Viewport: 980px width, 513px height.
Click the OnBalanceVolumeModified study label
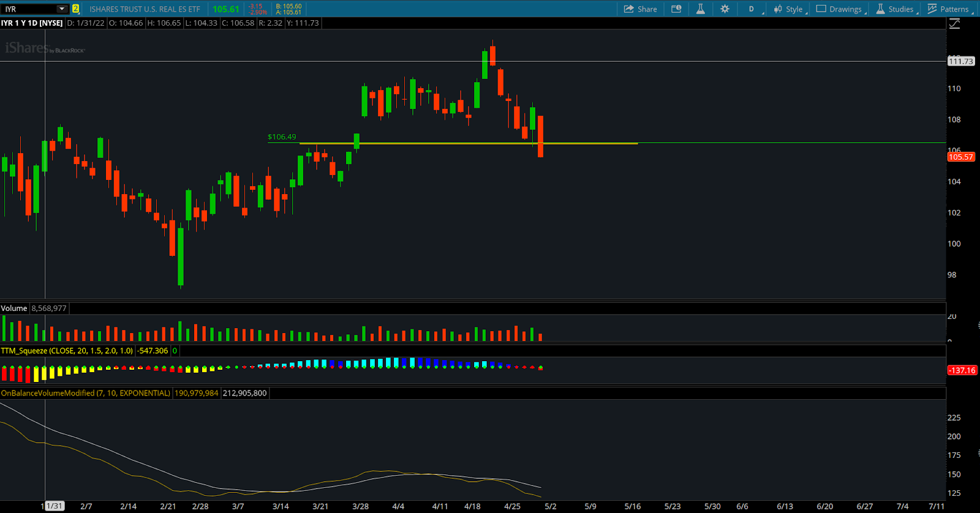tap(86, 393)
